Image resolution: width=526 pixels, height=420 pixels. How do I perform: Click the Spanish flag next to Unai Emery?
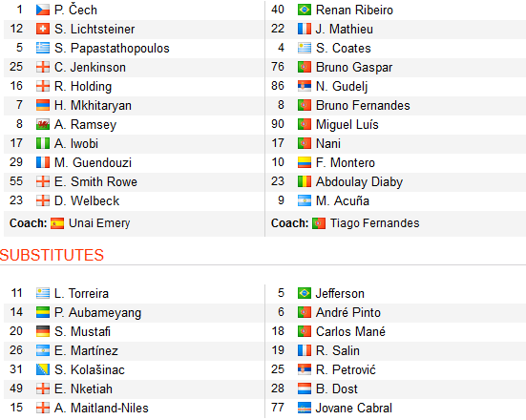[x=57, y=223]
